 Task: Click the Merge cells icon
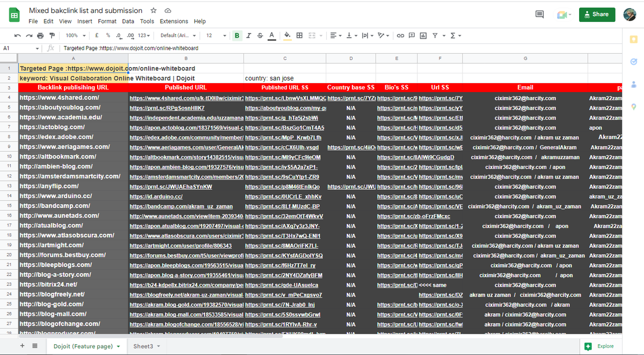(x=311, y=35)
